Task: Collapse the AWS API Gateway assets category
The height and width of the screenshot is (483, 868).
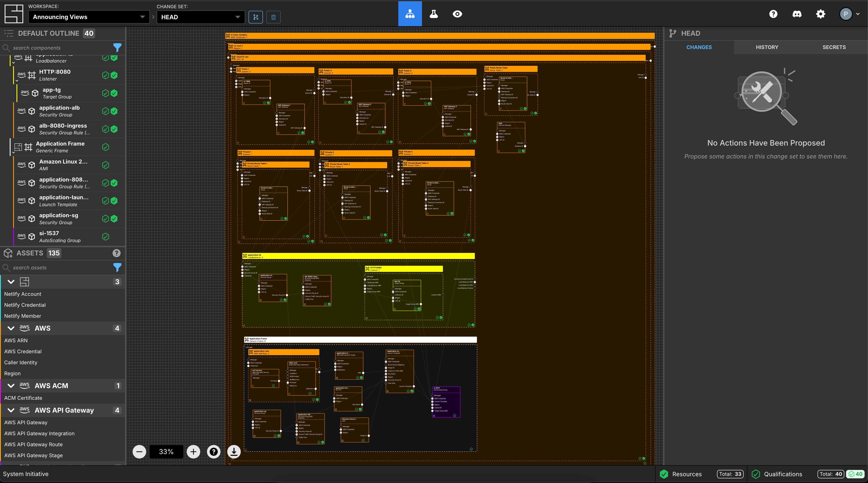Action: (11, 410)
